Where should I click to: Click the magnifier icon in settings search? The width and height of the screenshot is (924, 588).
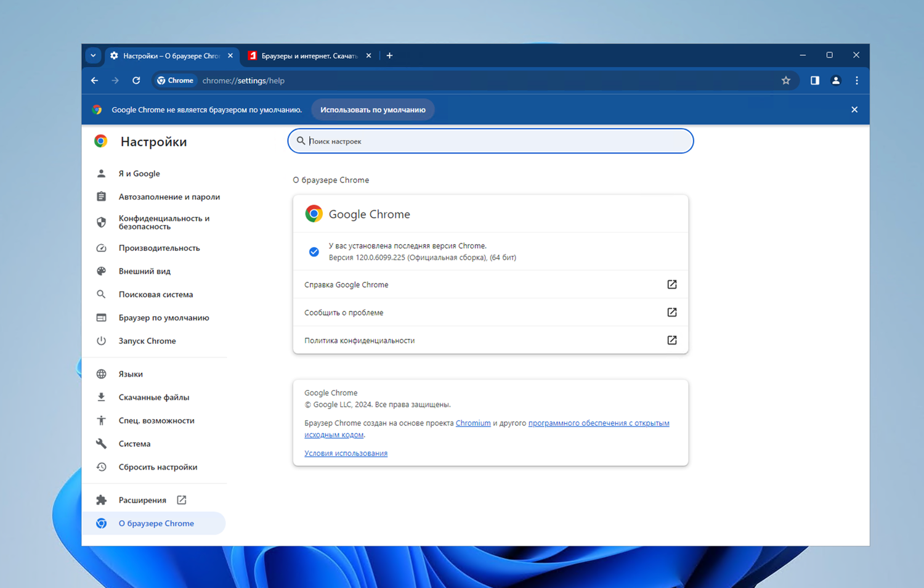coord(301,141)
